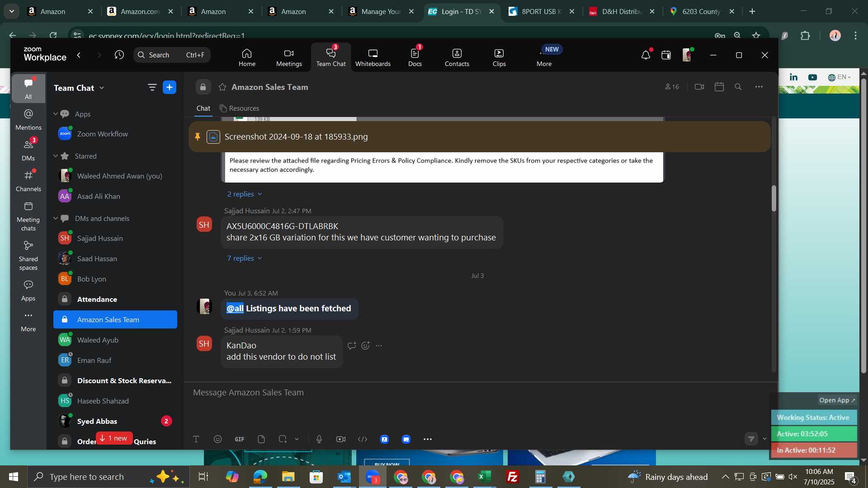Viewport: 868px width, 488px height.
Task: Open Docs tab
Action: click(x=415, y=57)
